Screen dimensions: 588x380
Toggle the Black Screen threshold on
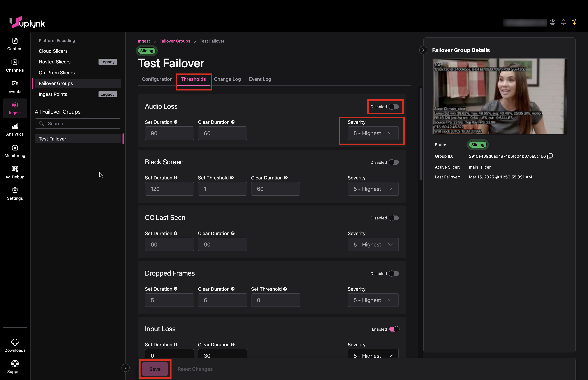pyautogui.click(x=394, y=162)
